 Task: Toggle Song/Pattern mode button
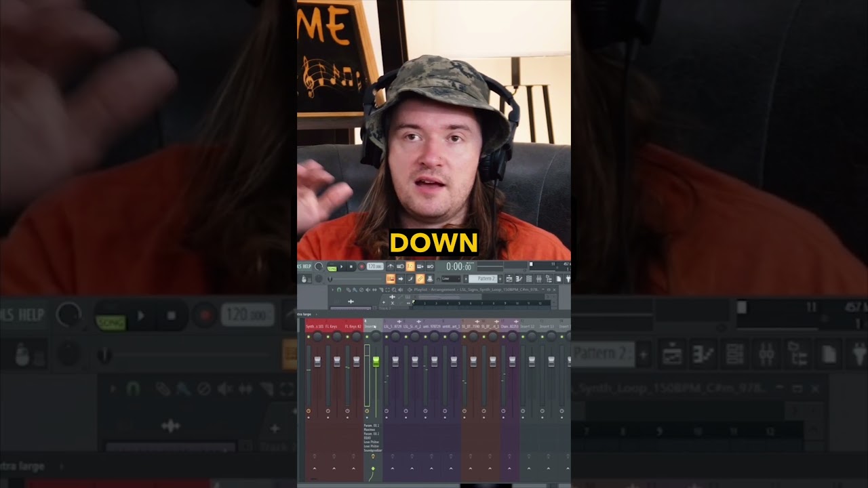pyautogui.click(x=331, y=268)
